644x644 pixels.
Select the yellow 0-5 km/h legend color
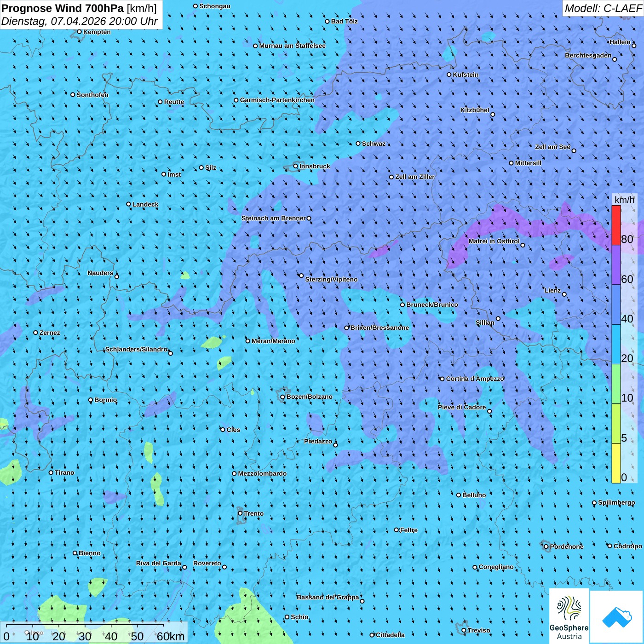[616, 463]
